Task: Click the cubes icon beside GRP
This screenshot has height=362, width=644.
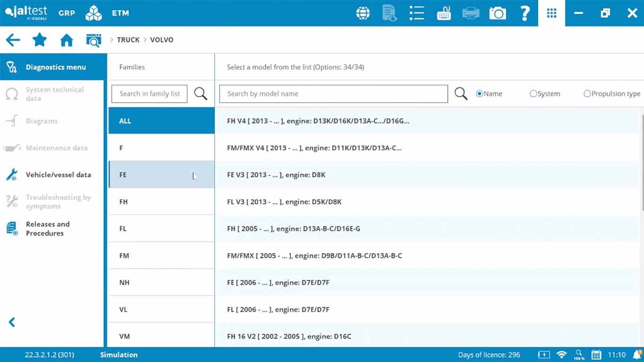Action: [93, 13]
